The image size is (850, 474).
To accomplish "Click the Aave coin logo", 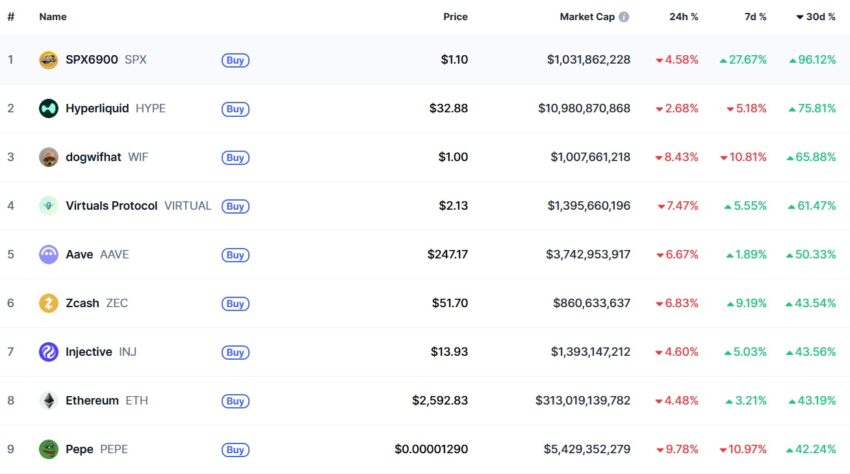I will (48, 254).
